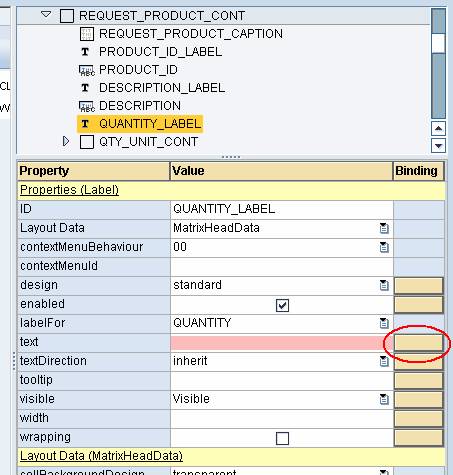Click the tree scrollbar down arrow
Screen dimensions: 453x475
click(438, 146)
